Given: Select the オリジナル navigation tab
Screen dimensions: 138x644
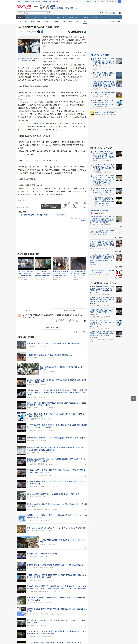Looking at the screenshot, I should (x=60, y=17).
